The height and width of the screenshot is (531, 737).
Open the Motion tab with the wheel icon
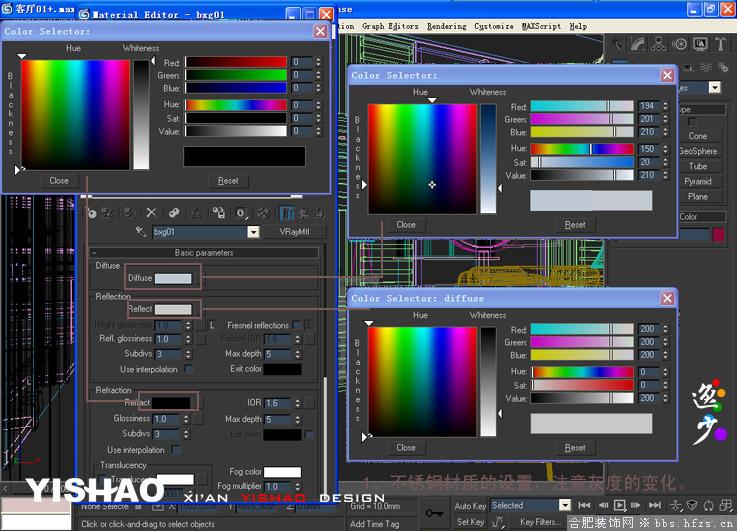coord(680,45)
